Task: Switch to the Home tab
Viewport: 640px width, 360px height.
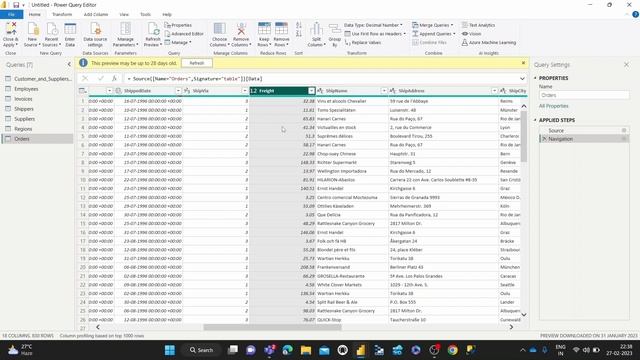Action: 35,14
